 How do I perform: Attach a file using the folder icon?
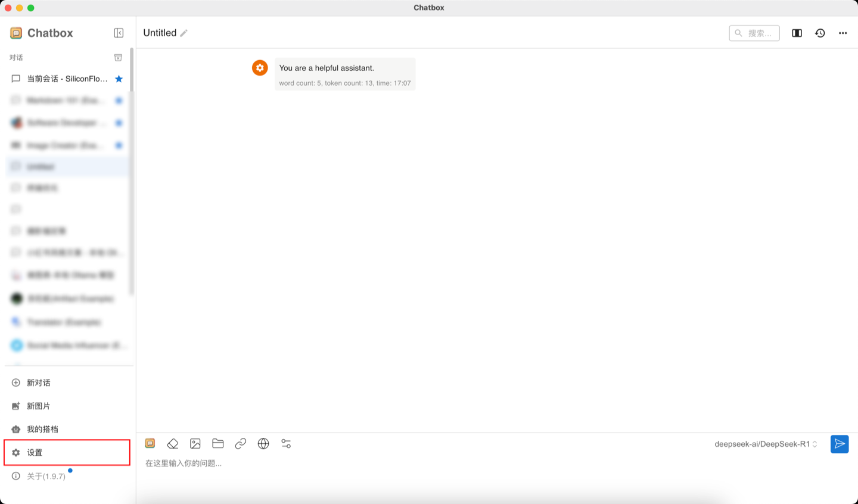(x=218, y=444)
